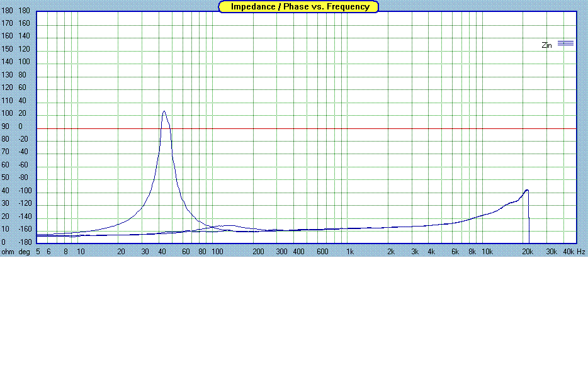Click the '-80' phase axis label
Viewport: 588px width, 370px height.
[x=23, y=177]
